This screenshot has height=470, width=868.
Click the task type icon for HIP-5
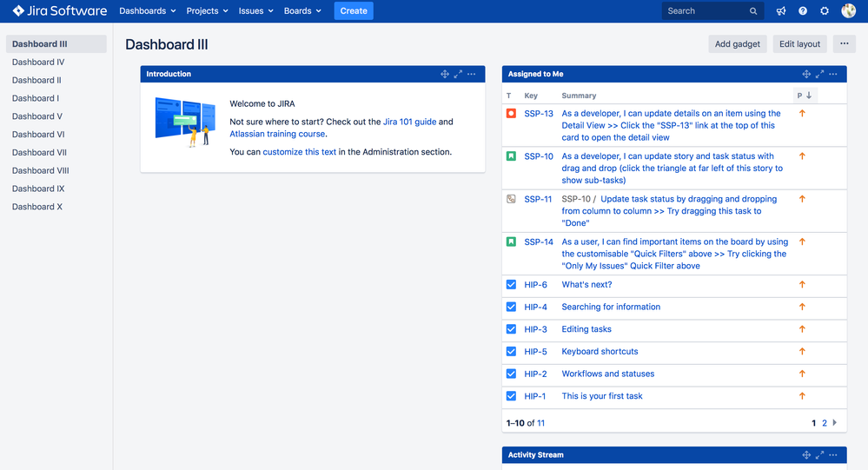coord(511,352)
